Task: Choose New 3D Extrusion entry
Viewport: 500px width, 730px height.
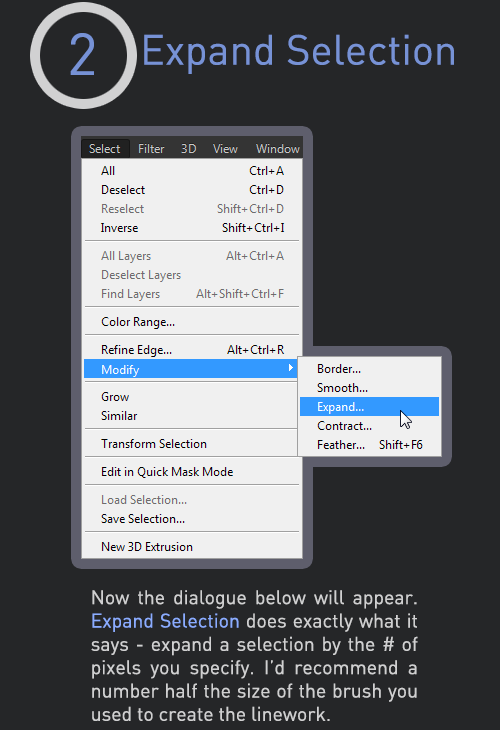Action: [x=192, y=547]
